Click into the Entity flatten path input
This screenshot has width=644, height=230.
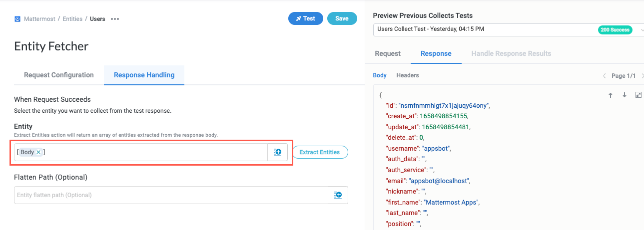[170, 195]
